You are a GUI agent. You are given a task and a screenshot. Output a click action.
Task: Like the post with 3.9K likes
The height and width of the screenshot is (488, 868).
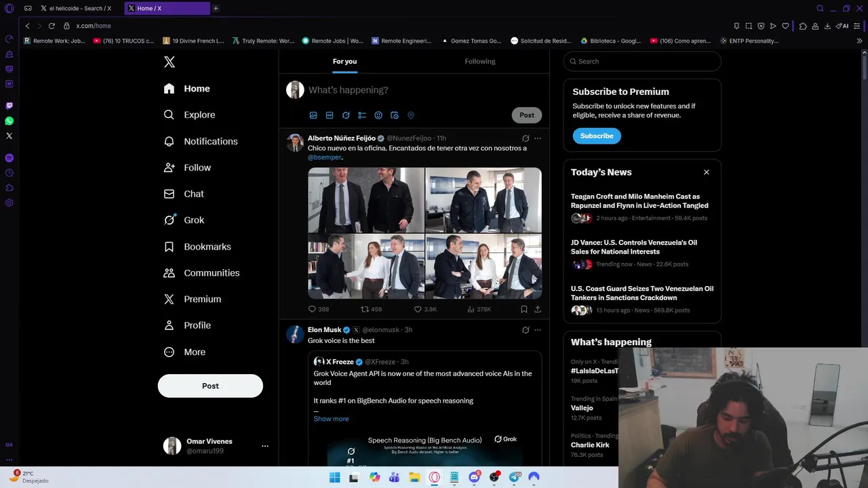pyautogui.click(x=425, y=309)
